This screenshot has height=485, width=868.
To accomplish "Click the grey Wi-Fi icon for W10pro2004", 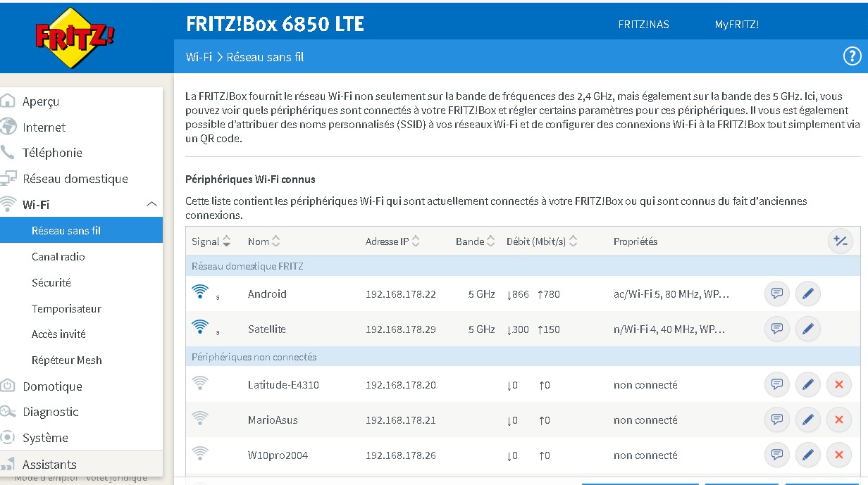I will tap(200, 453).
